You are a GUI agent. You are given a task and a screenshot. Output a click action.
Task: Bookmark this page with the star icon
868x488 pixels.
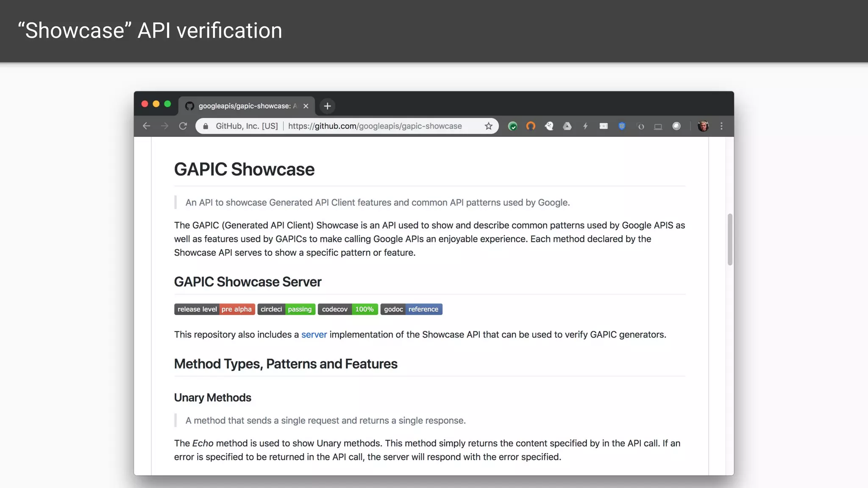click(489, 126)
